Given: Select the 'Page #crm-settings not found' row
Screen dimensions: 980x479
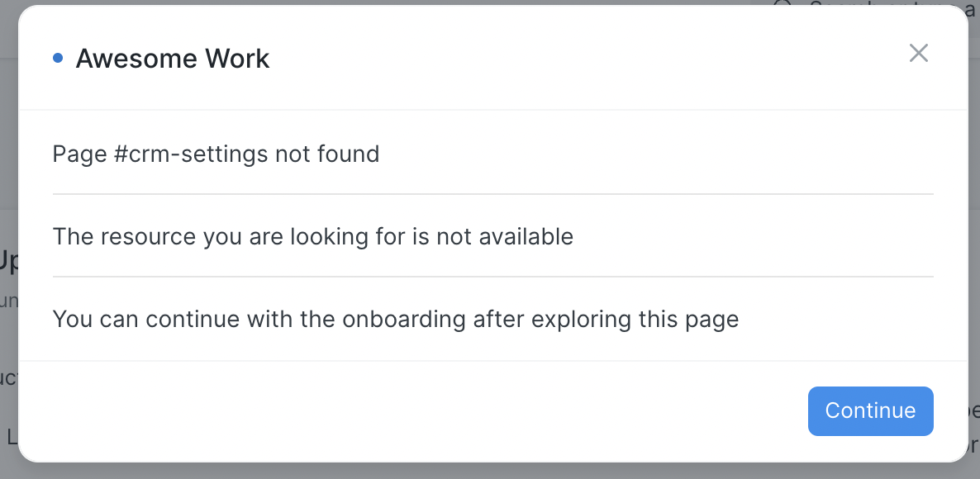Looking at the screenshot, I should point(216,154).
